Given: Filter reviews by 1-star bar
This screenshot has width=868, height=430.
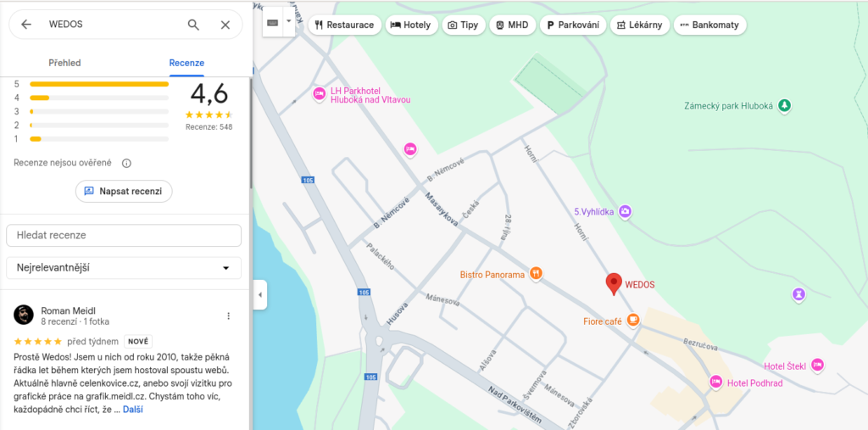Looking at the screenshot, I should [x=99, y=138].
